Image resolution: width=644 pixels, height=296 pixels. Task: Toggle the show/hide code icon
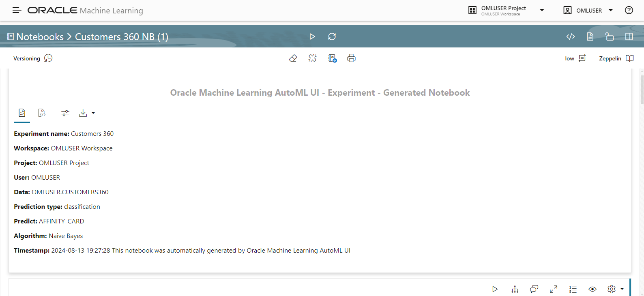pyautogui.click(x=571, y=36)
